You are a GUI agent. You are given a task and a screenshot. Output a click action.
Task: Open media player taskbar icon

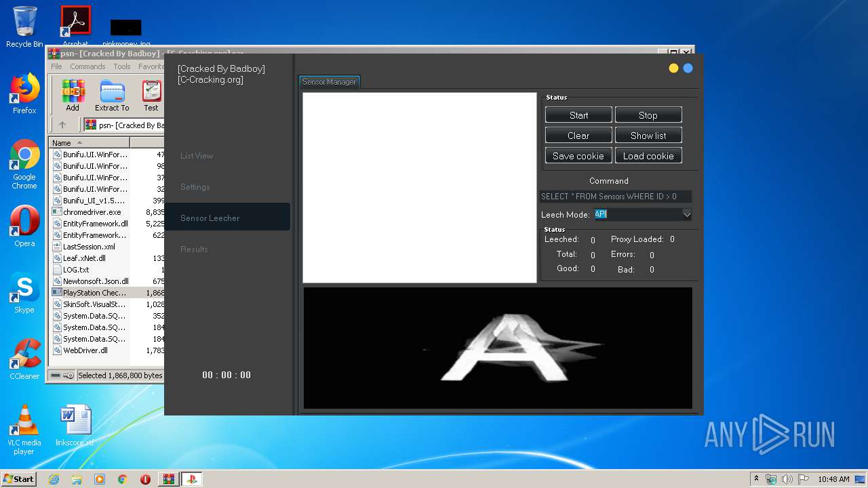[100, 479]
